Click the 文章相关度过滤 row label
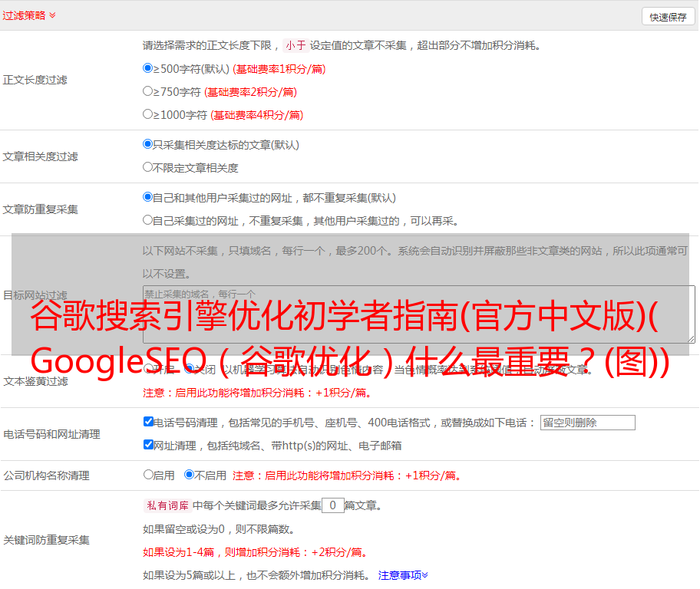The height and width of the screenshot is (589, 700). point(40,156)
